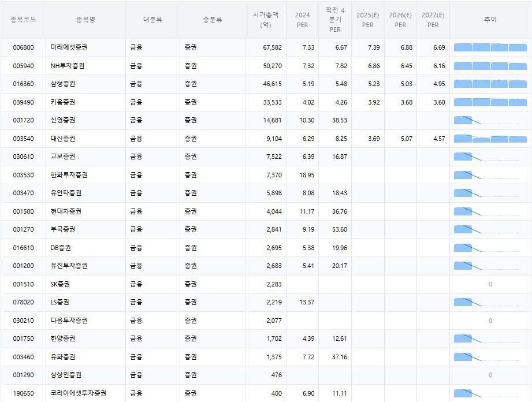Click the 2026(E) PER column header
The height and width of the screenshot is (402, 532).
tap(400, 20)
